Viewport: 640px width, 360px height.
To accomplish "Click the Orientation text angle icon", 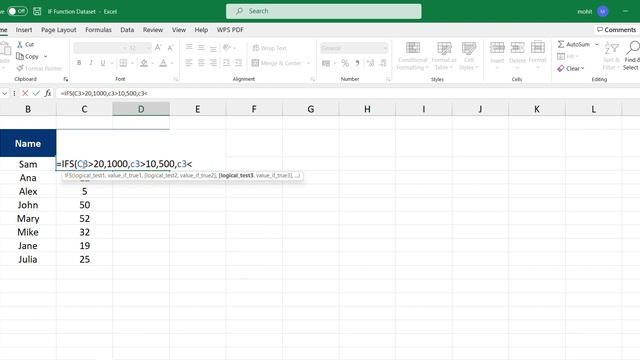I will [x=227, y=48].
